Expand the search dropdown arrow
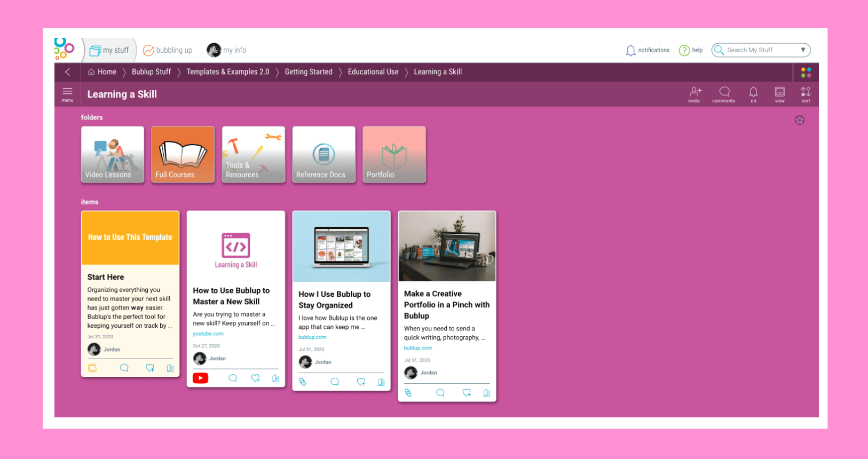 803,50
